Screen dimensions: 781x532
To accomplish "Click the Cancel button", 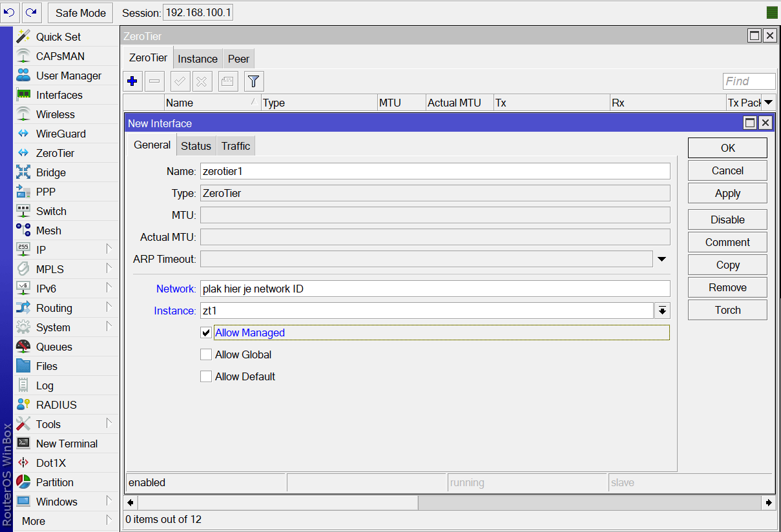I will pyautogui.click(x=727, y=170).
